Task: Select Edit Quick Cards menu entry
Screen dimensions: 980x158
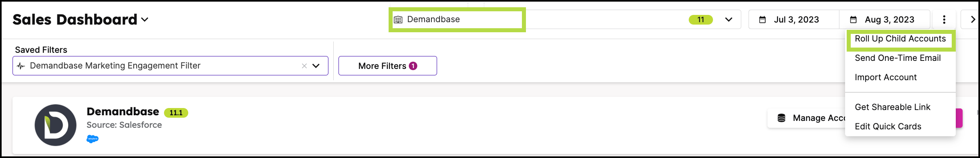Action: click(888, 127)
